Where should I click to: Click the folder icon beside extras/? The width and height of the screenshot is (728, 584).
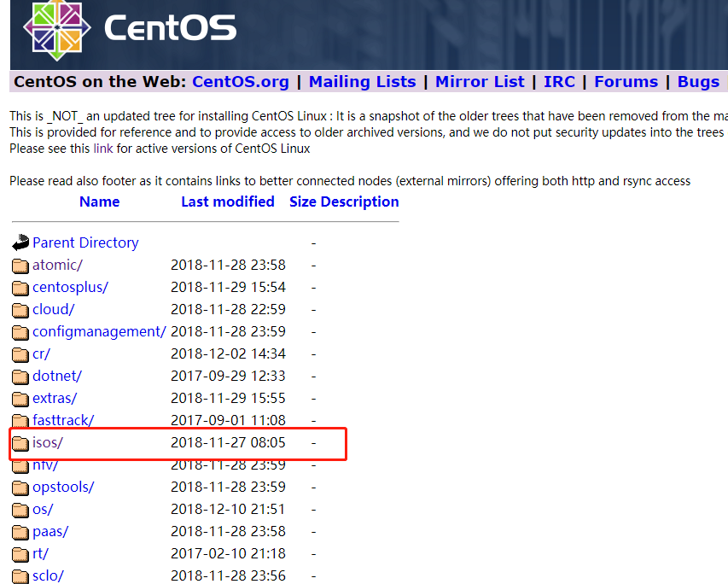20,399
